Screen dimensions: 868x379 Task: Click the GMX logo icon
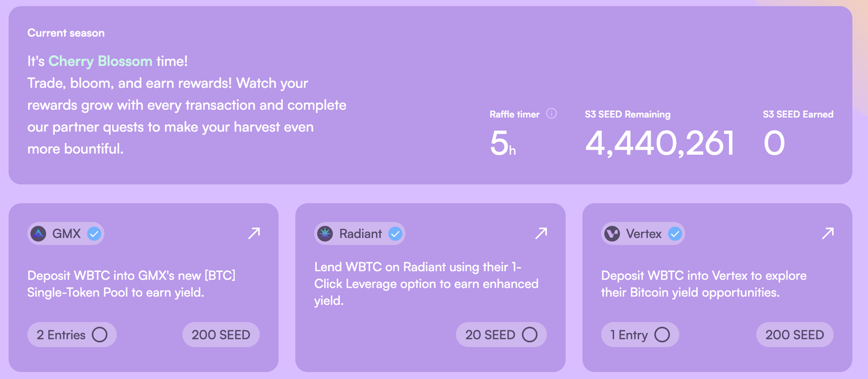click(x=38, y=234)
